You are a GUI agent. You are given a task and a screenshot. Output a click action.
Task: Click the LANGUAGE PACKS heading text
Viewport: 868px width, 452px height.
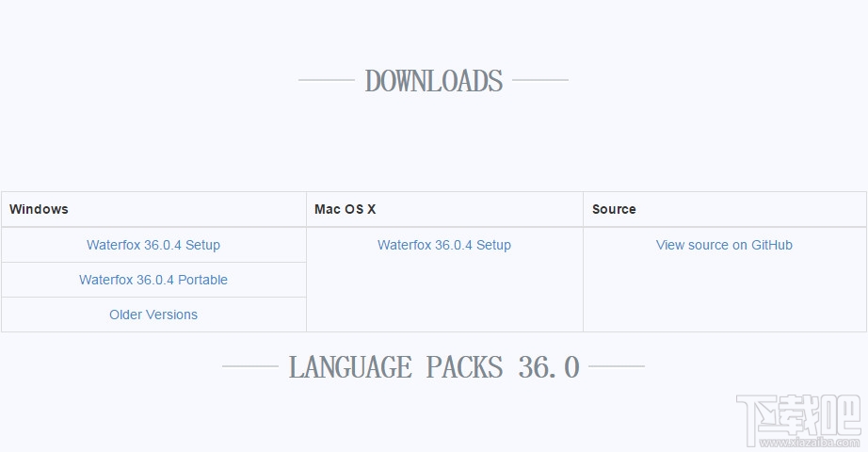(x=396, y=367)
